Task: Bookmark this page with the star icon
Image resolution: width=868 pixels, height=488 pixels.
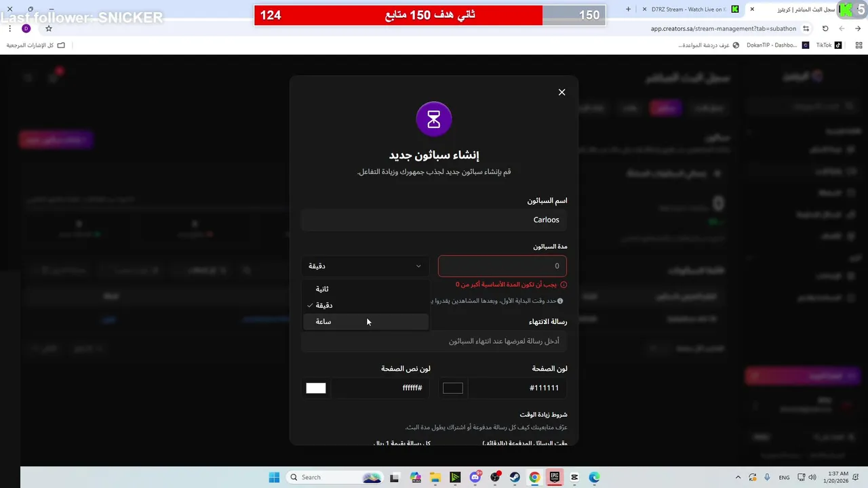Action: pyautogui.click(x=49, y=28)
